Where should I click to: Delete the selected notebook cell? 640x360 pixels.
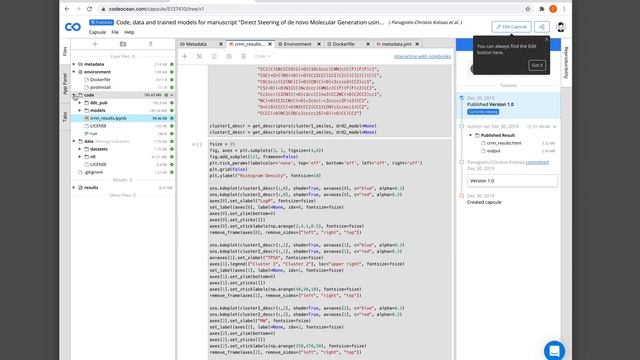[x=243, y=56]
